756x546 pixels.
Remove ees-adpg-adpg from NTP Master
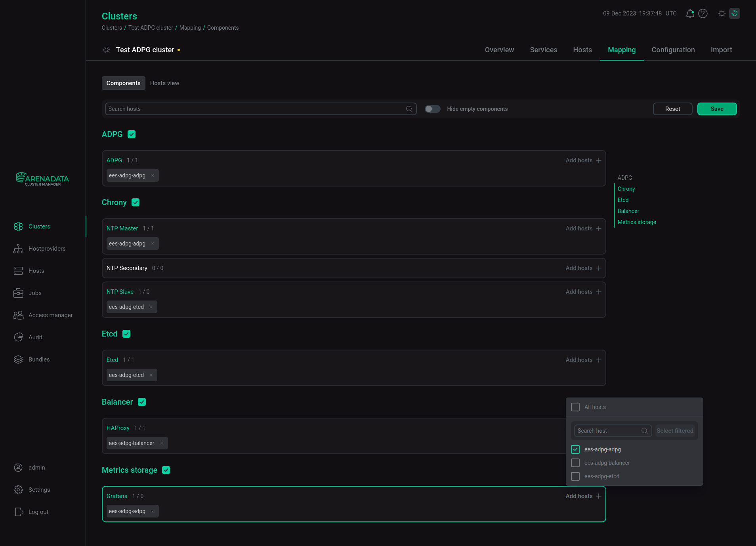pyautogui.click(x=153, y=244)
